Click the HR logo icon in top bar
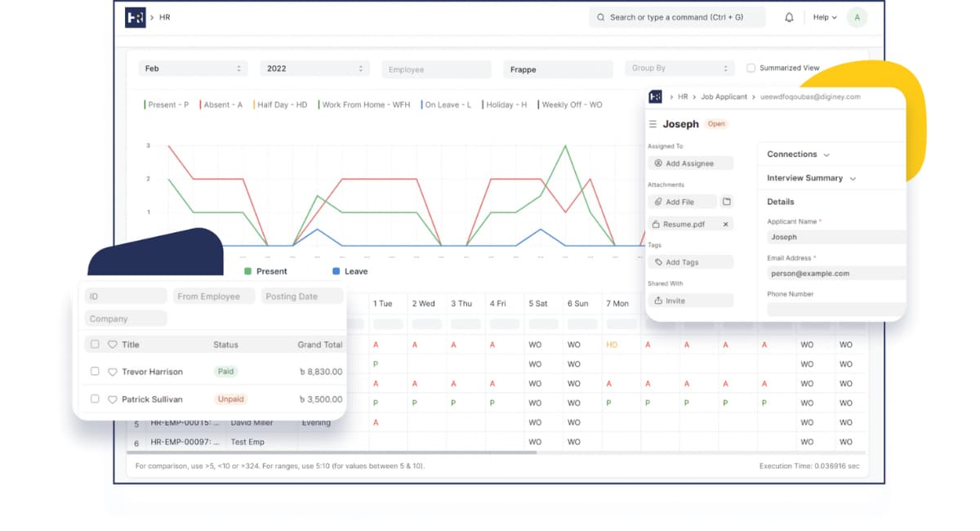Viewport: 980px width, 531px height. pos(135,17)
